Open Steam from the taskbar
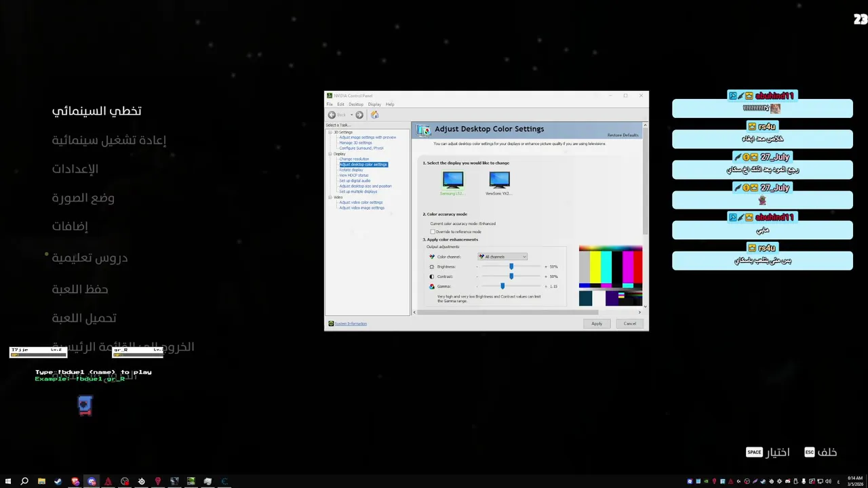The width and height of the screenshot is (868, 488). (58, 481)
